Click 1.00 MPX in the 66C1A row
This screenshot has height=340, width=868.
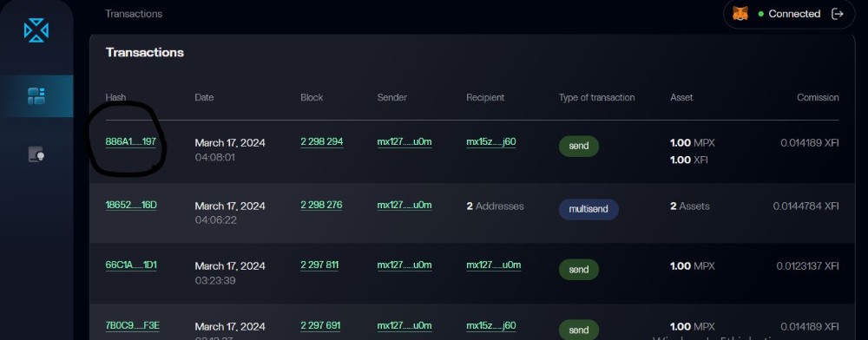[x=693, y=266]
